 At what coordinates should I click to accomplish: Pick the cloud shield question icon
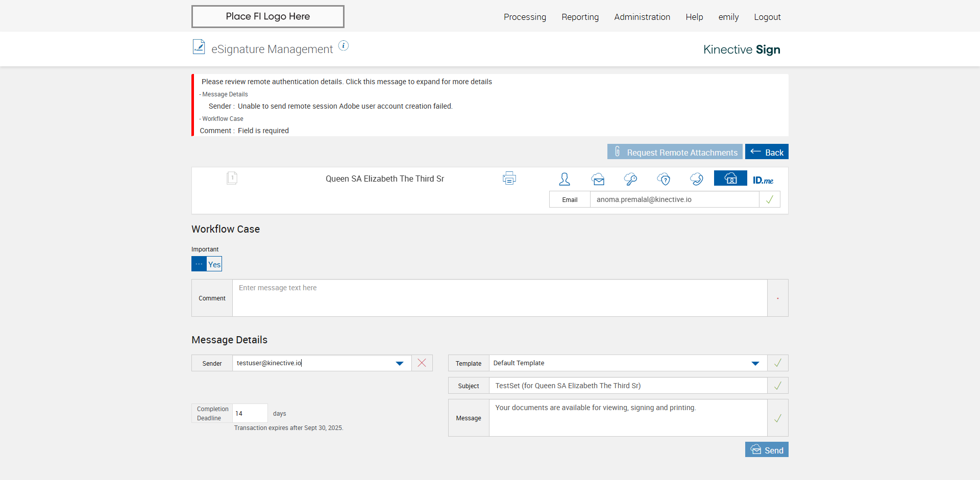coord(664,179)
